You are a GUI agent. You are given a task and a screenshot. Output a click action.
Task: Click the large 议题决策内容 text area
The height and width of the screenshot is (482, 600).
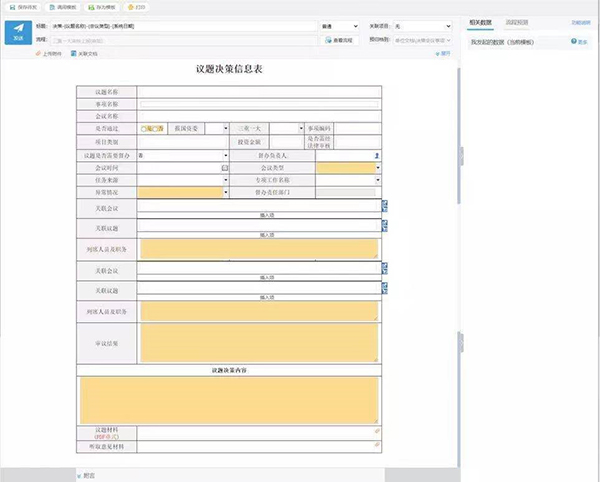point(229,400)
